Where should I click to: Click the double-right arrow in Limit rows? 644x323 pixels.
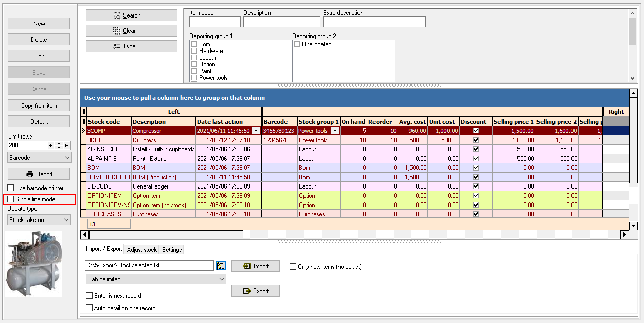point(67,145)
